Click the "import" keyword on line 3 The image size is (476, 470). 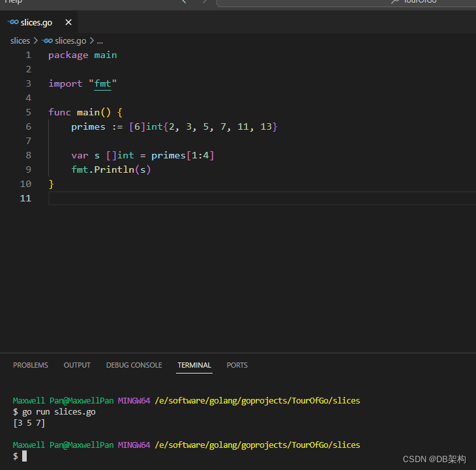[65, 83]
